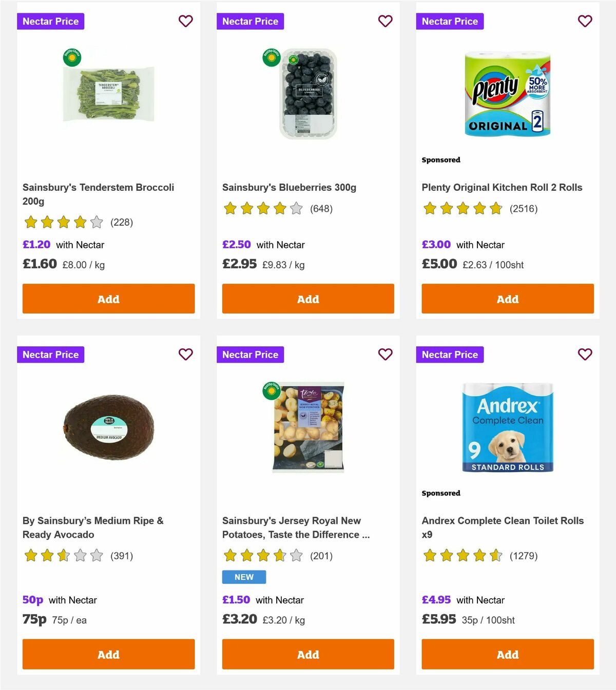Click the NEW badge on the Potatoes card
This screenshot has height=690, width=616.
tap(243, 577)
